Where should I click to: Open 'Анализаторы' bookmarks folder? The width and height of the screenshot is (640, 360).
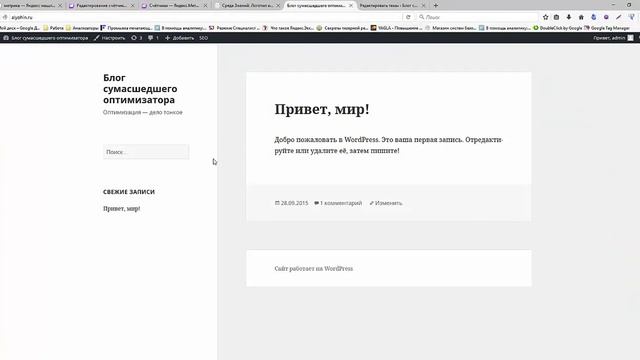(x=82, y=28)
